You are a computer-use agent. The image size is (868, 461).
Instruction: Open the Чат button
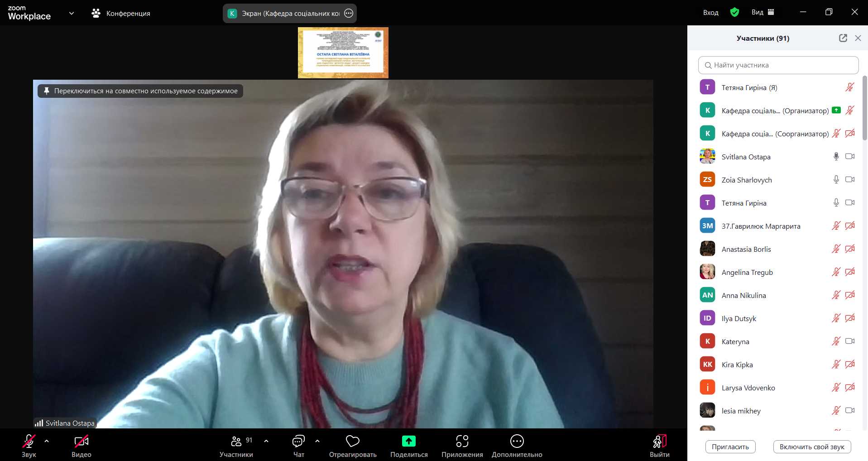point(299,446)
